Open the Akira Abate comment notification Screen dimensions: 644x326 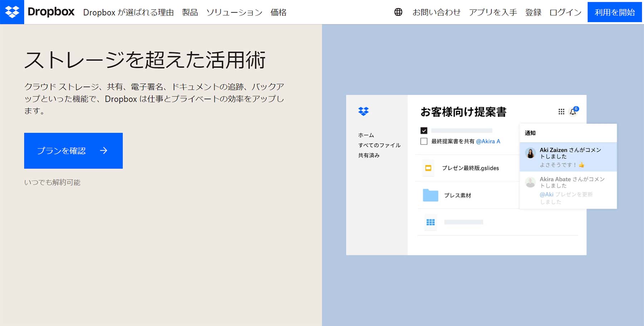(568, 190)
